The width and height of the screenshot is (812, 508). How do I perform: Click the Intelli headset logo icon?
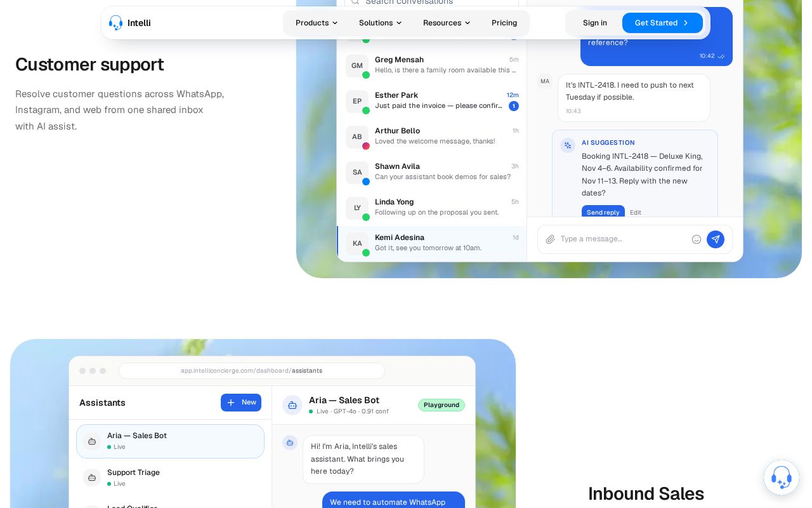coord(115,23)
